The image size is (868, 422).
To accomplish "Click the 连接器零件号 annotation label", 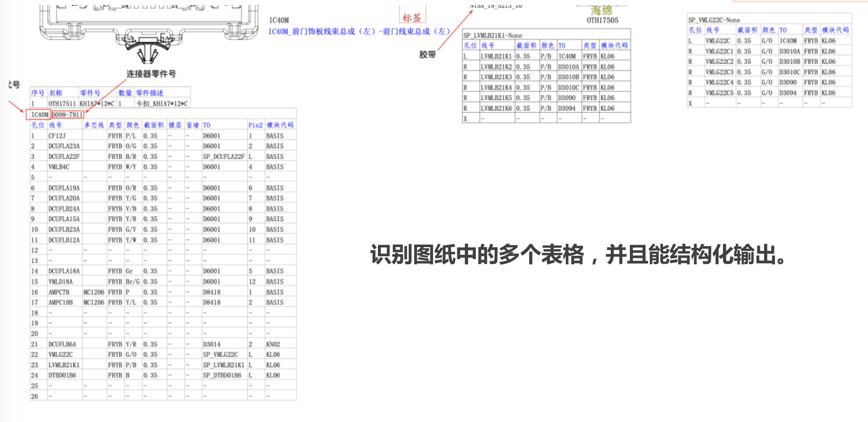I will (151, 74).
